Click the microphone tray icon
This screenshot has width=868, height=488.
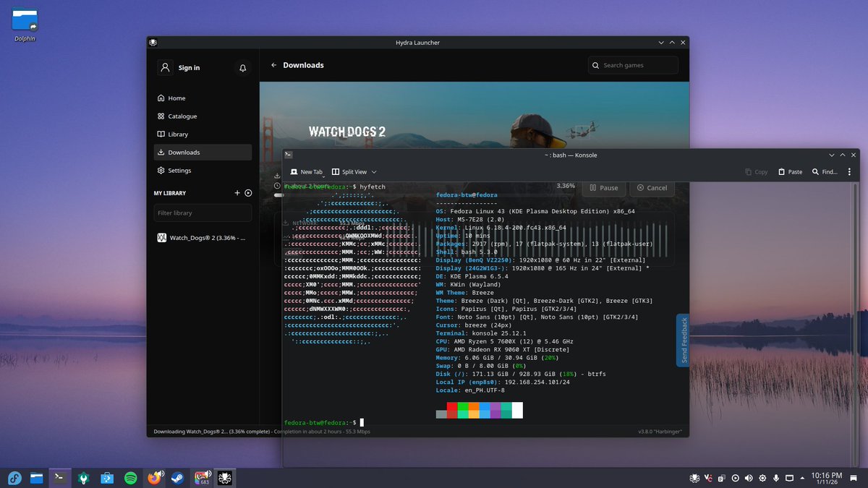[x=776, y=478]
